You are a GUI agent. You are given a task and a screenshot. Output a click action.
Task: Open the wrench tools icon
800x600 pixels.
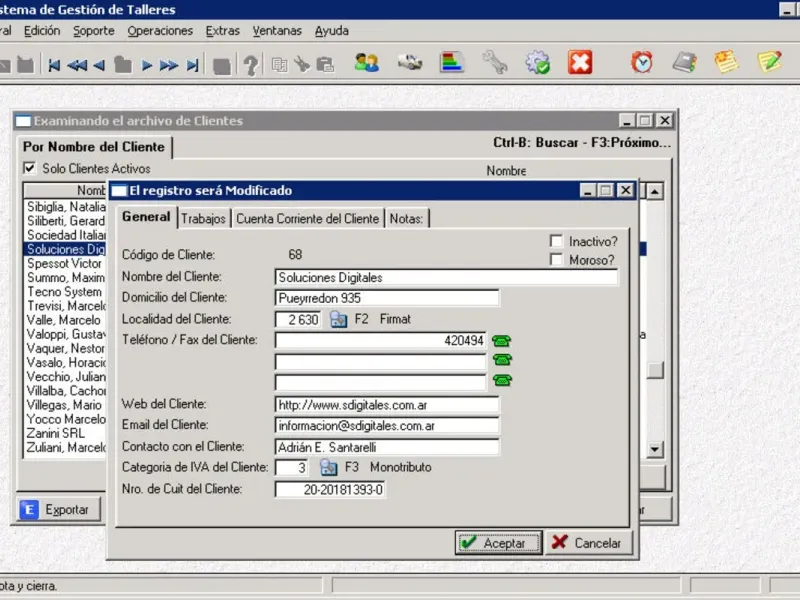point(494,62)
